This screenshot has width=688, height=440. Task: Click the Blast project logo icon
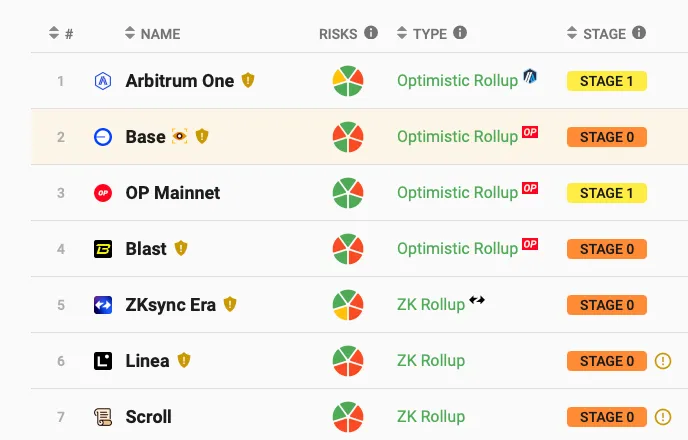coord(102,249)
